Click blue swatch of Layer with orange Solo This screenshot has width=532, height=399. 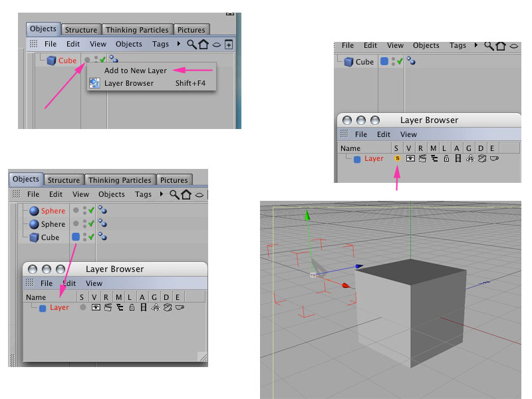[x=357, y=160]
